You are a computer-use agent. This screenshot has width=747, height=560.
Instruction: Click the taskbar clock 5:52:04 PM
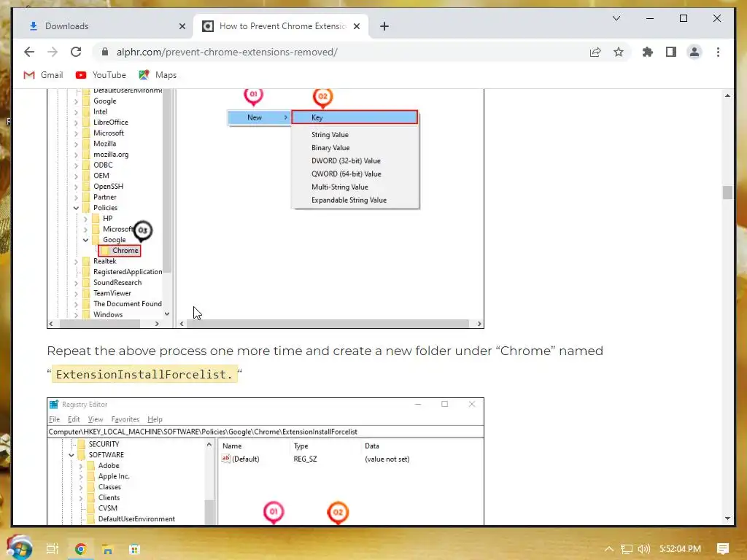click(x=680, y=549)
